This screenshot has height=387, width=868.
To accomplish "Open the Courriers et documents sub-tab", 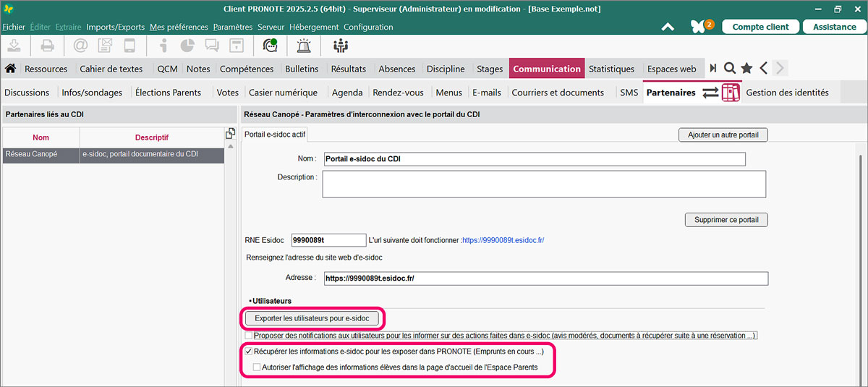I will point(558,93).
